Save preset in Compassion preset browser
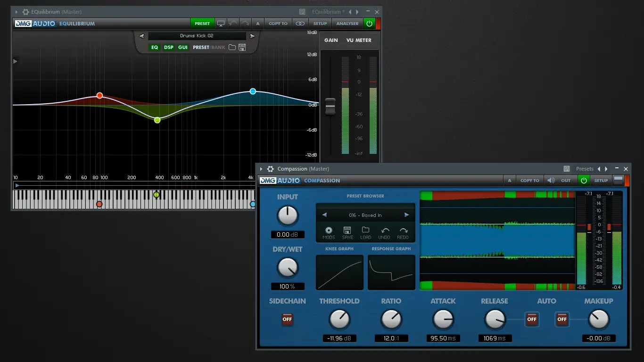 [347, 230]
